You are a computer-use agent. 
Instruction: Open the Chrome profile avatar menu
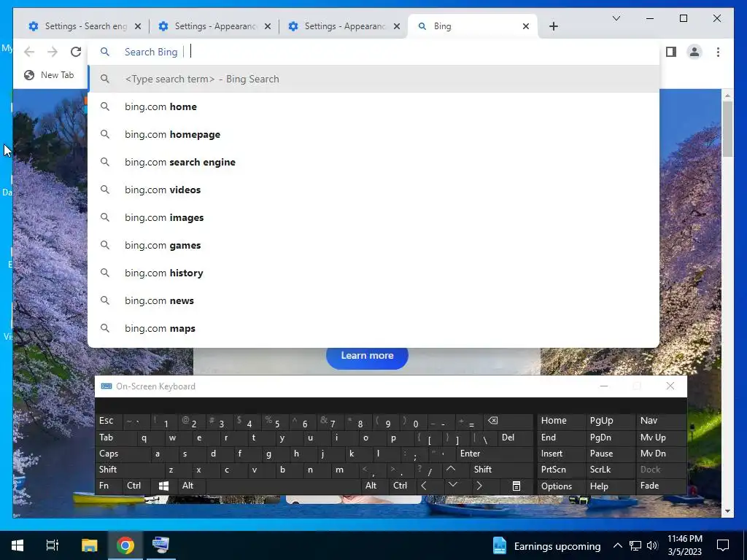pos(694,52)
